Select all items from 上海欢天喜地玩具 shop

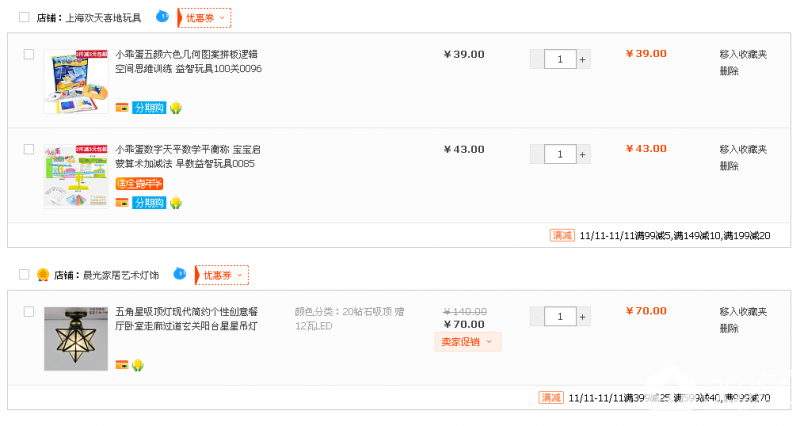[x=24, y=18]
